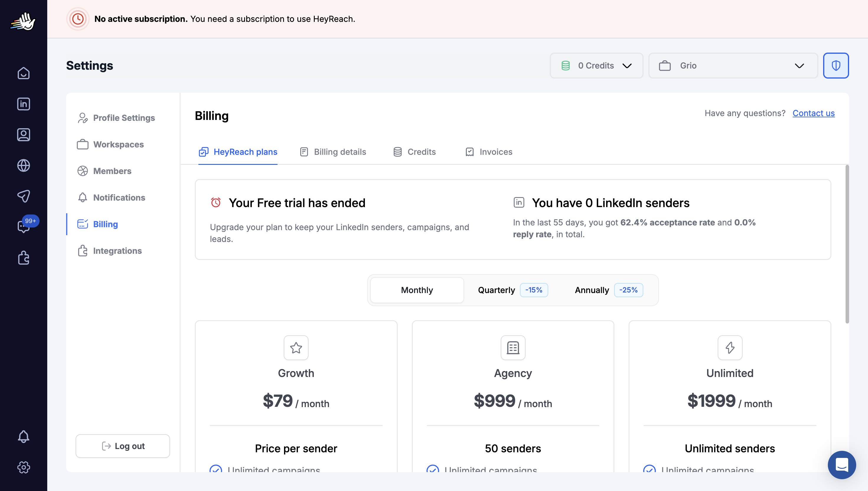Open the leads profile icon in sidebar
This screenshot has width=868, height=491.
pos(23,134)
